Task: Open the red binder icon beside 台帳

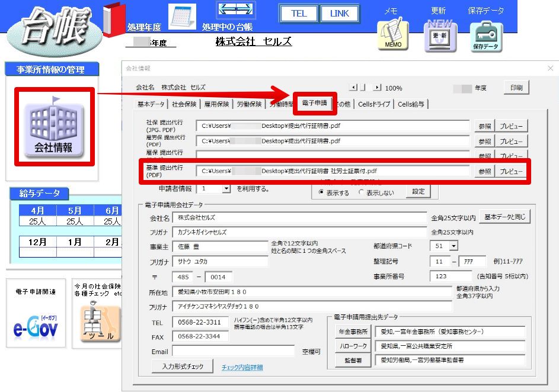Action: [114, 20]
